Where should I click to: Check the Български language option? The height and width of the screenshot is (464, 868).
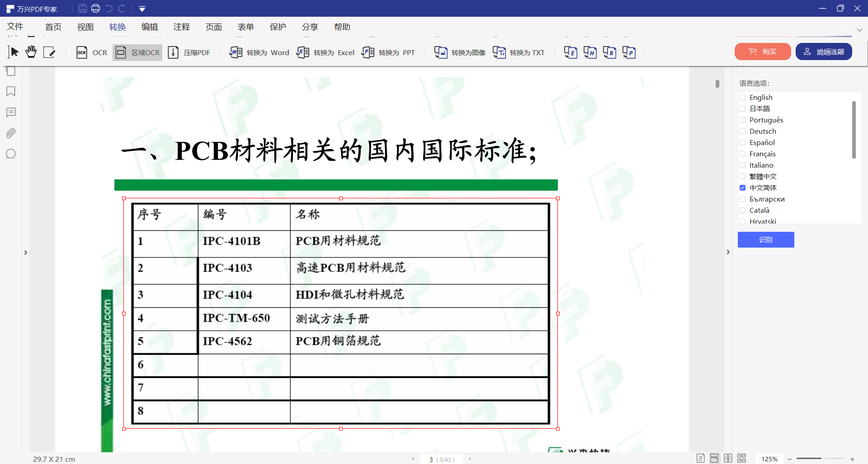742,199
